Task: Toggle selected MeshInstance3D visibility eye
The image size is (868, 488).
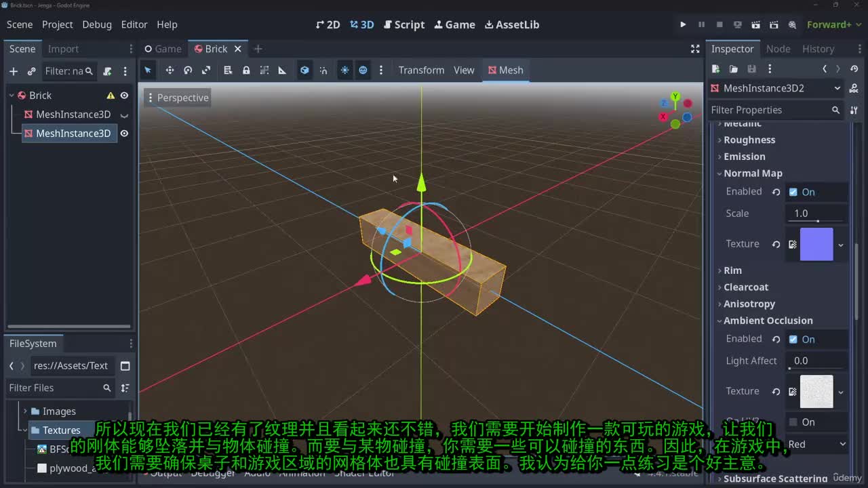Action: coord(124,134)
